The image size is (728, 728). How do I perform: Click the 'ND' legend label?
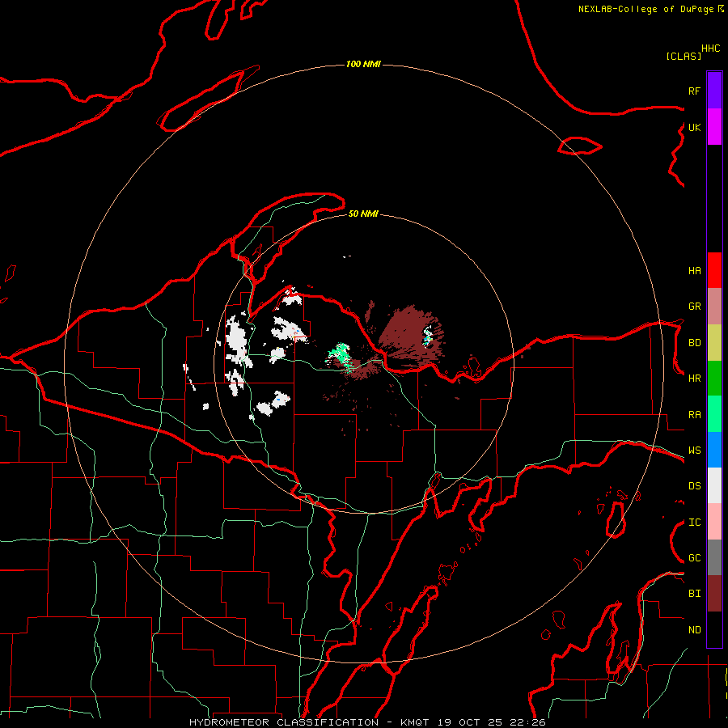tap(695, 630)
